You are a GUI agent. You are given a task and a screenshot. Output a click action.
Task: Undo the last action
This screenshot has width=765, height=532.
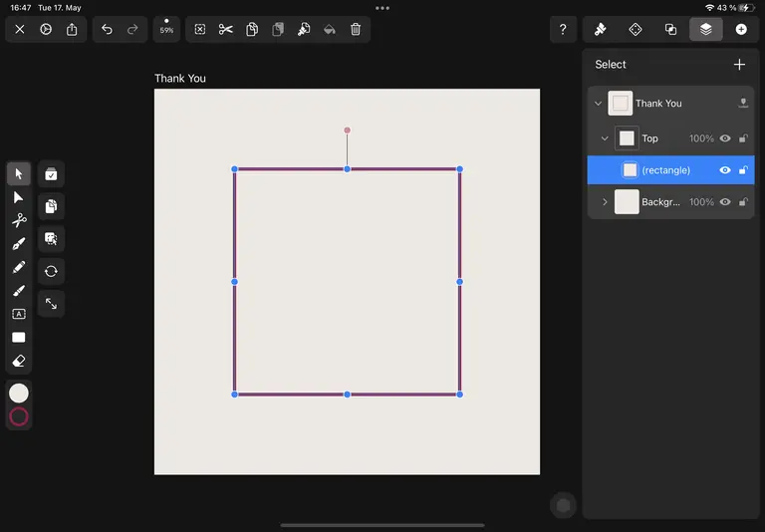point(107,29)
